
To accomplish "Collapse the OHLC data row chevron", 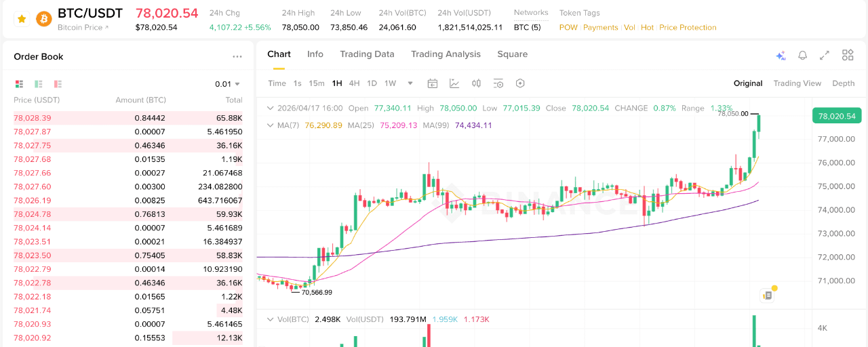I will [271, 108].
